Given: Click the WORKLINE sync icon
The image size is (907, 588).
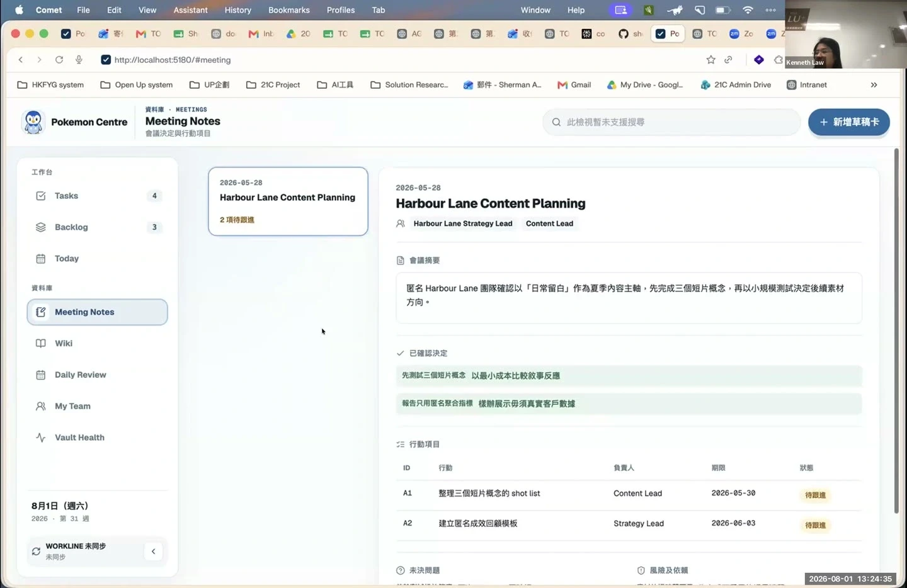Looking at the screenshot, I should 36,551.
